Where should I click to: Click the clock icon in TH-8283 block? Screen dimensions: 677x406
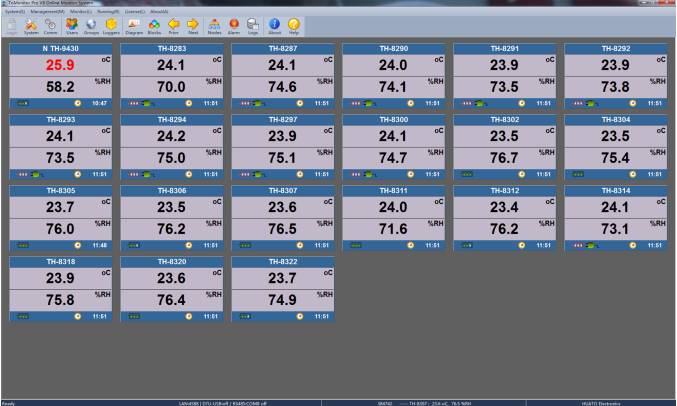(188, 102)
